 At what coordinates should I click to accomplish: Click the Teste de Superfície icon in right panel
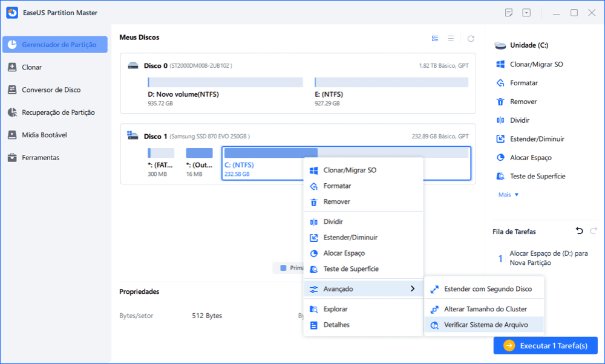click(500, 177)
